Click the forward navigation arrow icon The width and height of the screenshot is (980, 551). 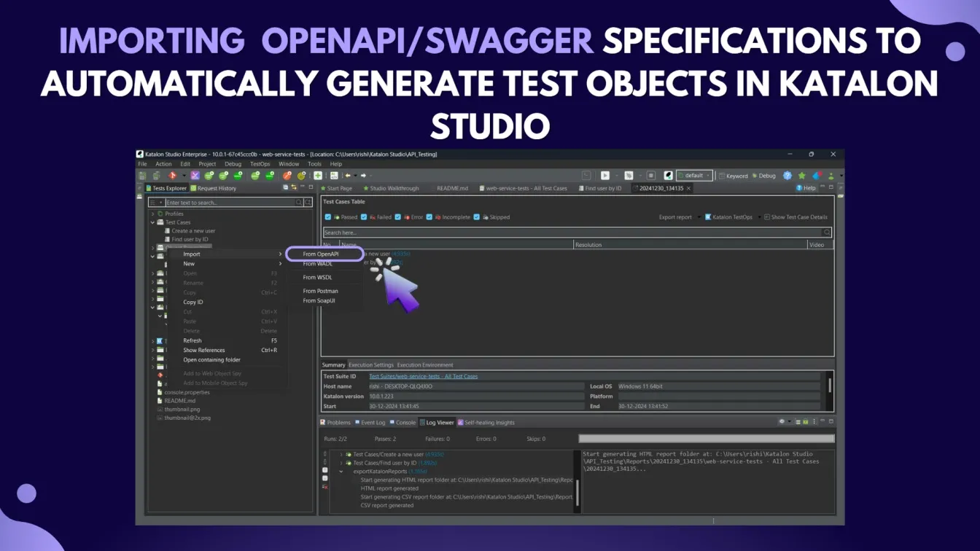363,176
